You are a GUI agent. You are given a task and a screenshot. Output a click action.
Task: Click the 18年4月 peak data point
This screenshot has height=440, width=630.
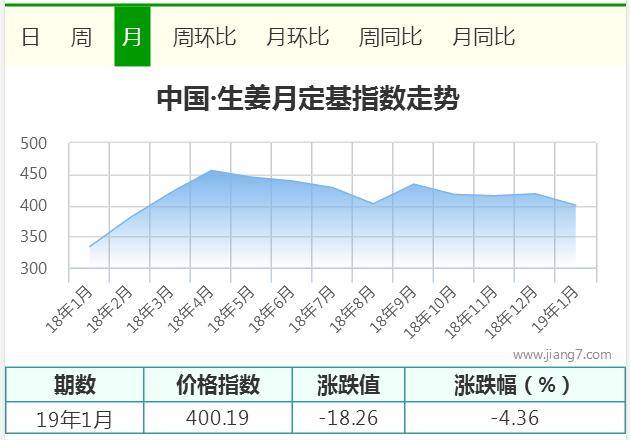click(x=211, y=170)
